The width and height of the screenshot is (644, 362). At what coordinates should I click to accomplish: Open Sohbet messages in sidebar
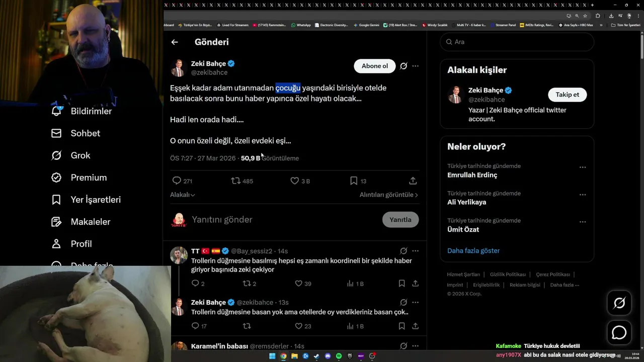point(76,133)
